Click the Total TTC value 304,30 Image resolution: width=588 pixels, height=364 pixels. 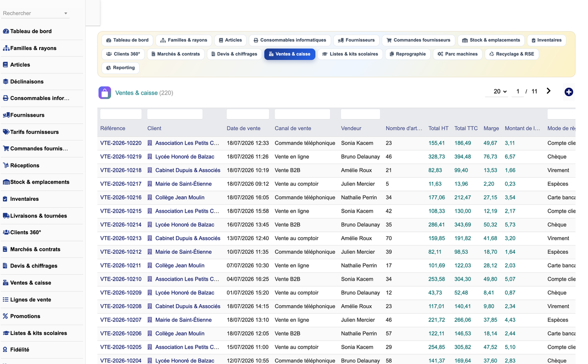coord(463,279)
